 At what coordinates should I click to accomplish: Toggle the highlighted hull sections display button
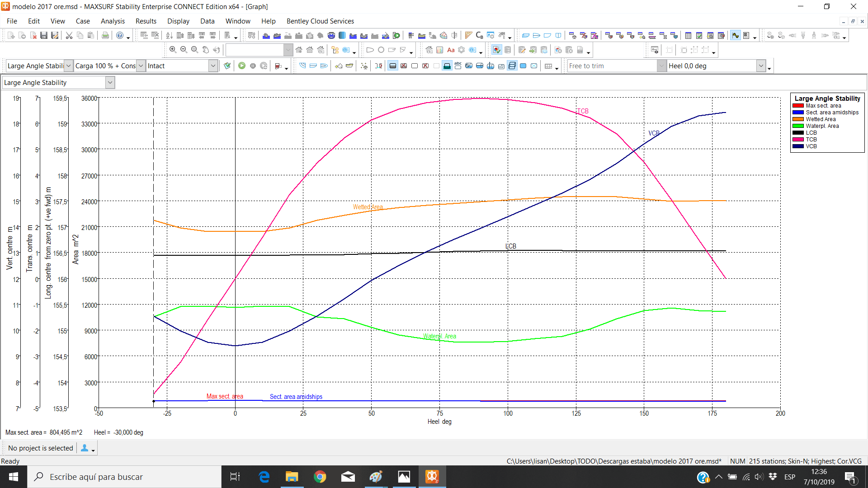(512, 66)
